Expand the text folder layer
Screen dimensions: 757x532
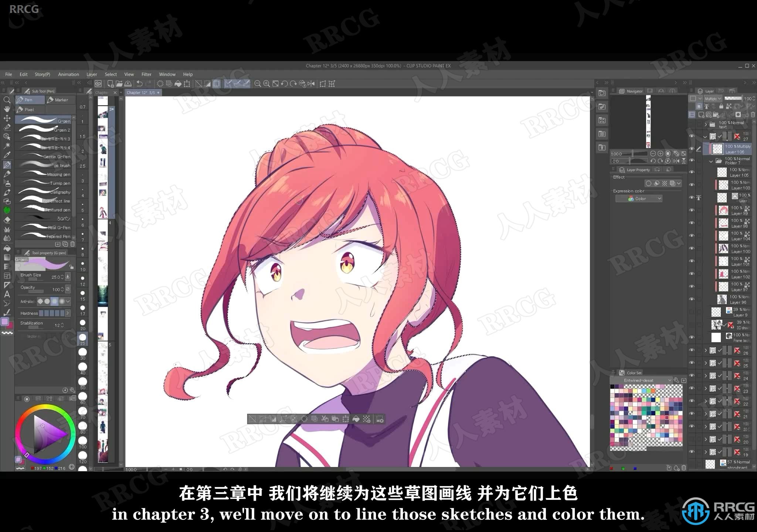point(706,125)
